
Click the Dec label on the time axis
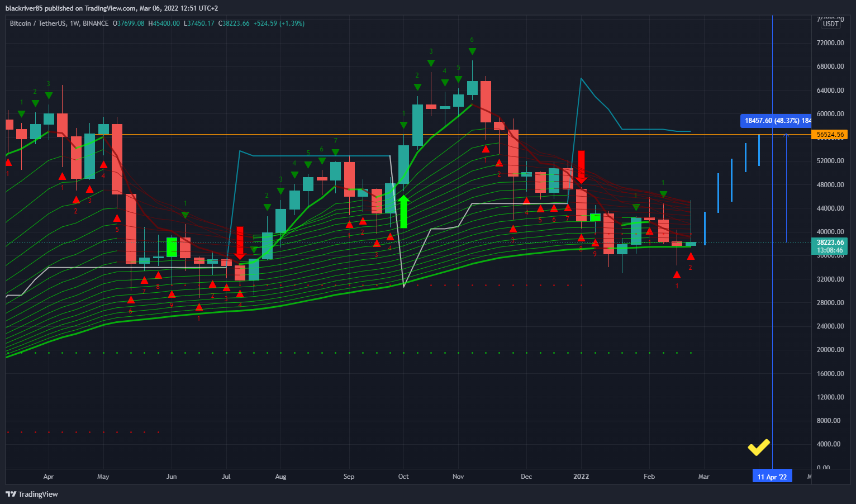(x=526, y=477)
